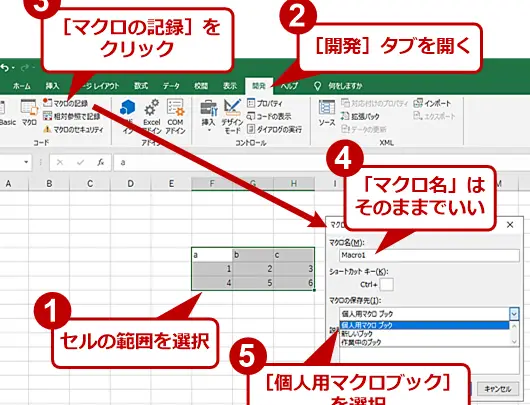This screenshot has width=530, height=405.
Task: Open the 開発 developer tab
Action: click(x=259, y=86)
